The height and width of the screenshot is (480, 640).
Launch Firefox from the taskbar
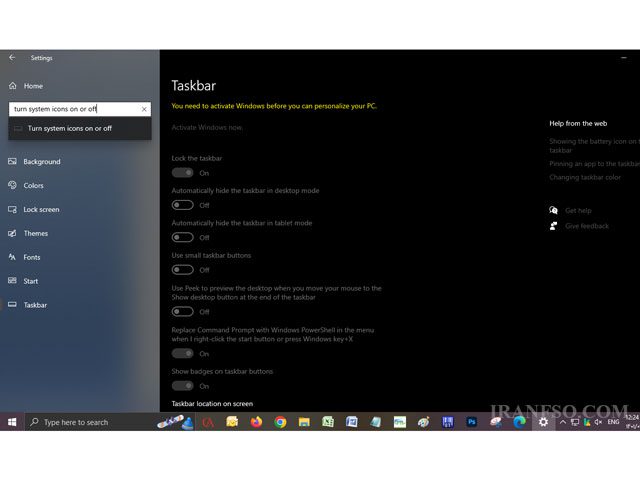click(x=256, y=422)
